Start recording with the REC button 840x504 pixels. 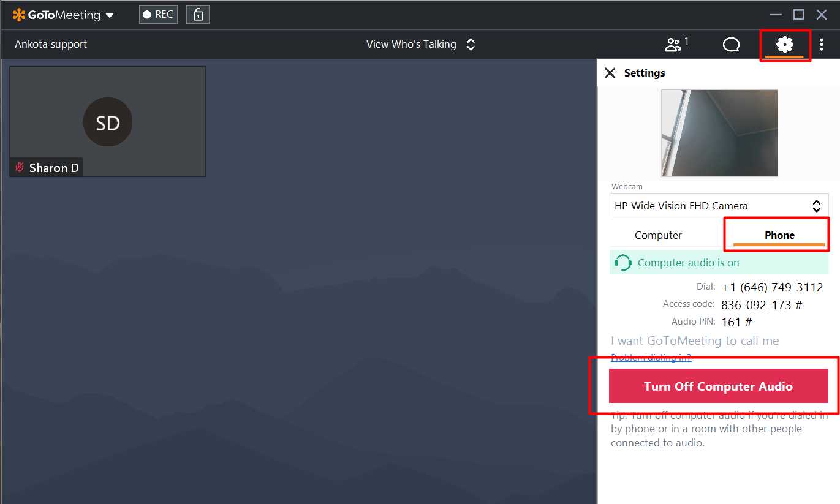158,15
